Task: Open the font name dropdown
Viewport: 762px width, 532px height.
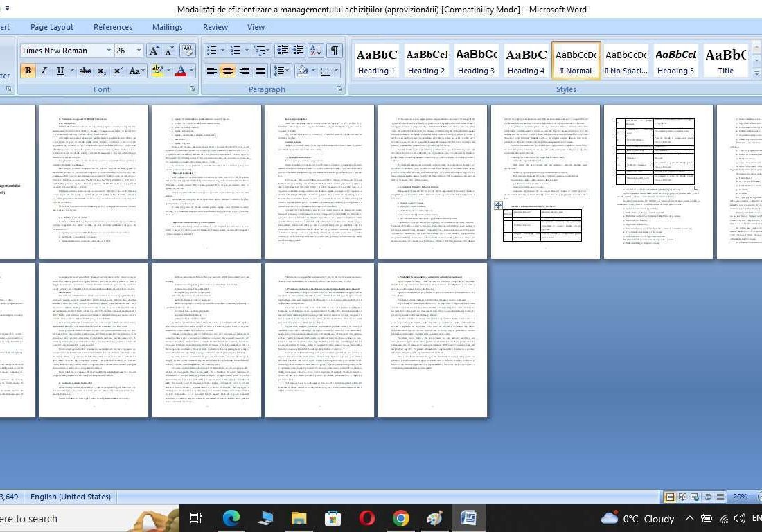Action: [x=109, y=51]
